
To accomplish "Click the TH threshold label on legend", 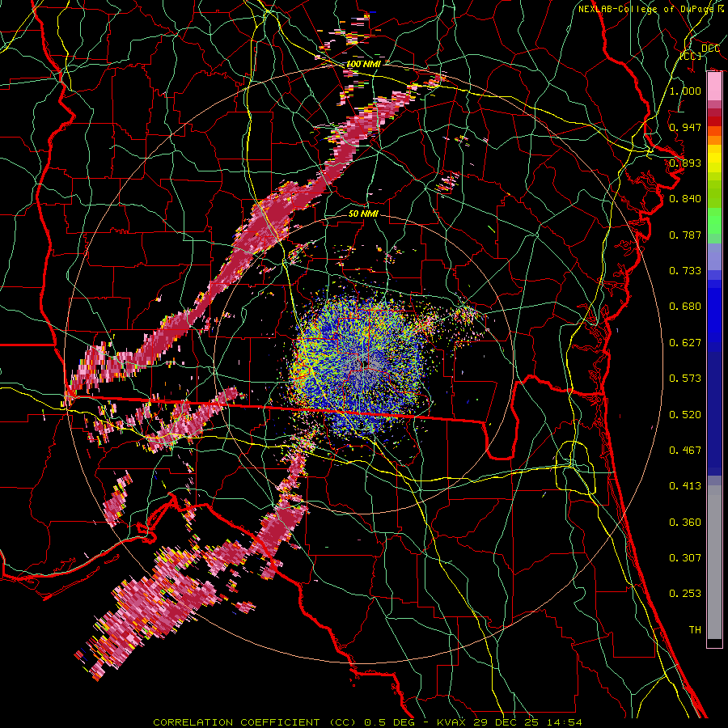I will click(695, 629).
